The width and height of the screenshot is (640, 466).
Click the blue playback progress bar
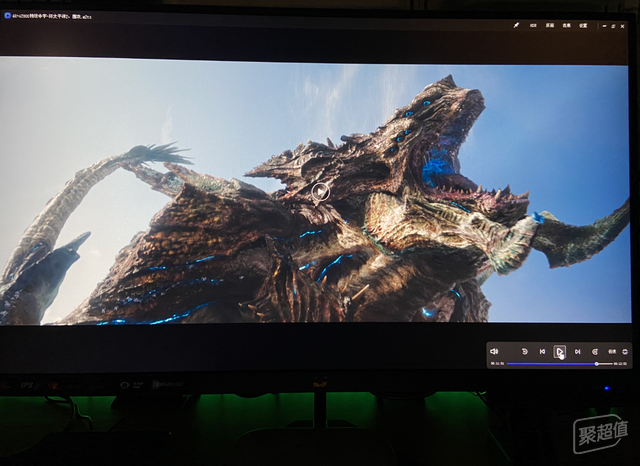tap(559, 363)
